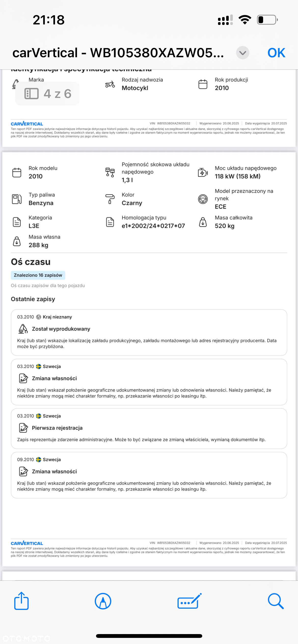
Task: Select the ECE market value
Action: [x=221, y=207]
